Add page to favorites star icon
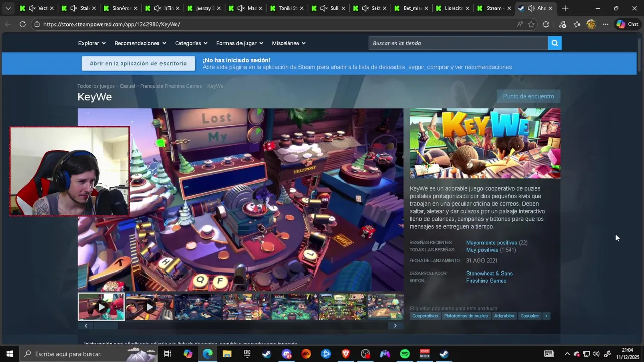 tap(531, 24)
